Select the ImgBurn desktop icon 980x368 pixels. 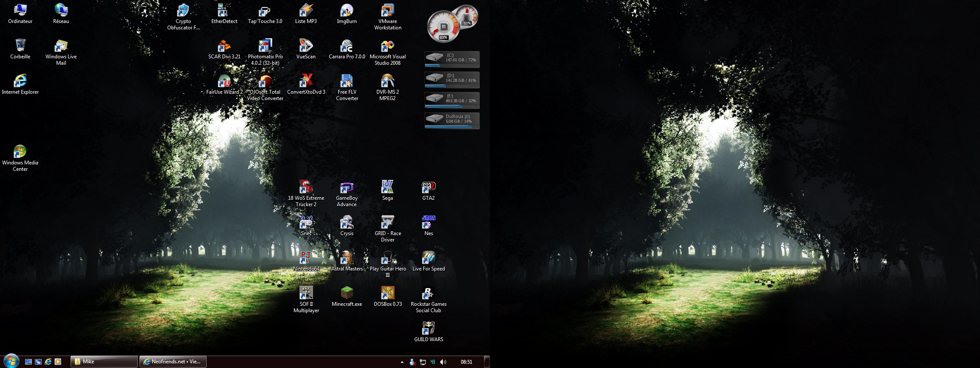click(347, 11)
